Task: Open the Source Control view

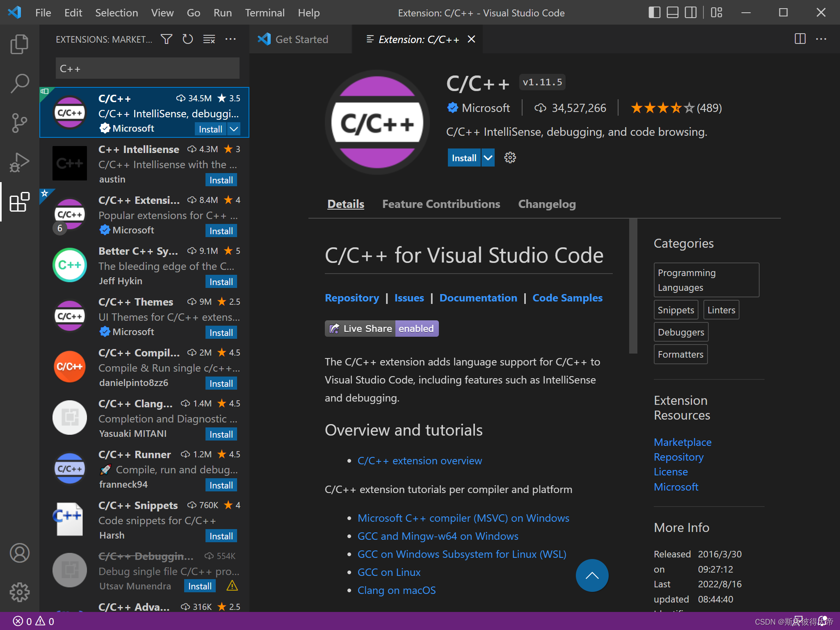Action: [19, 123]
